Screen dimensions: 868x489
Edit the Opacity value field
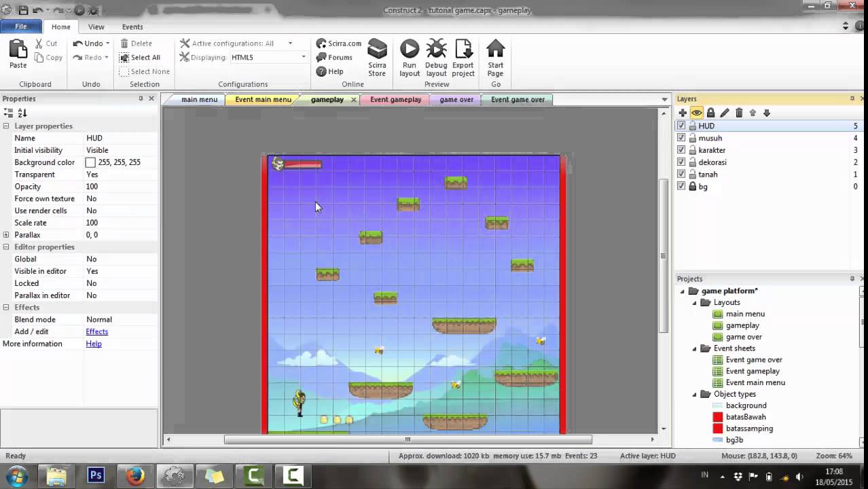coord(121,187)
